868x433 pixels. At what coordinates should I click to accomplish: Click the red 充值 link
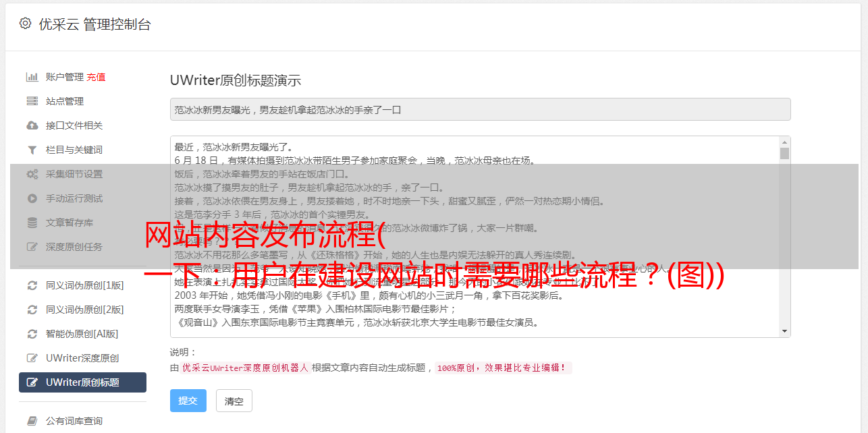click(x=96, y=77)
